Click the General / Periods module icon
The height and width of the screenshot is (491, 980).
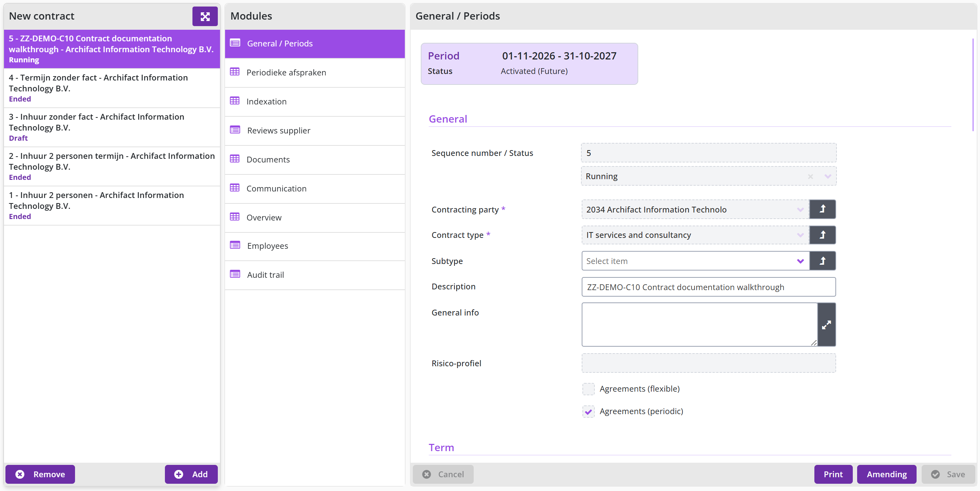tap(235, 43)
